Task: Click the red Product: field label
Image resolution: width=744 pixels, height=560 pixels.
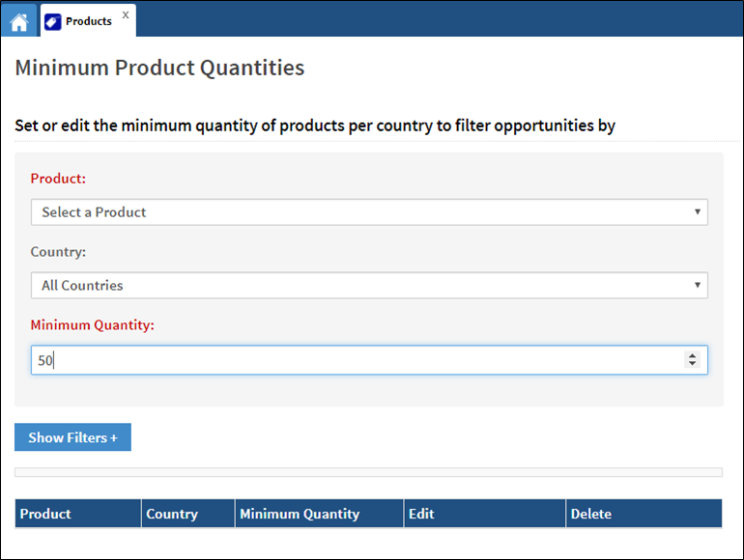Action: point(58,179)
